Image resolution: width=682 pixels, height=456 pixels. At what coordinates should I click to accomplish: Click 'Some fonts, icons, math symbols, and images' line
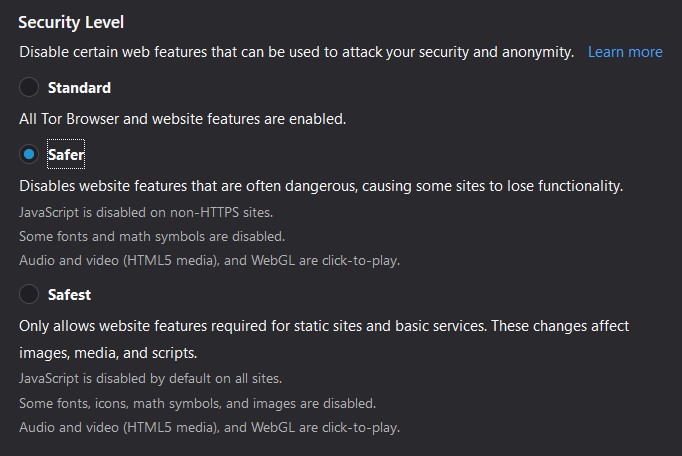(197, 403)
